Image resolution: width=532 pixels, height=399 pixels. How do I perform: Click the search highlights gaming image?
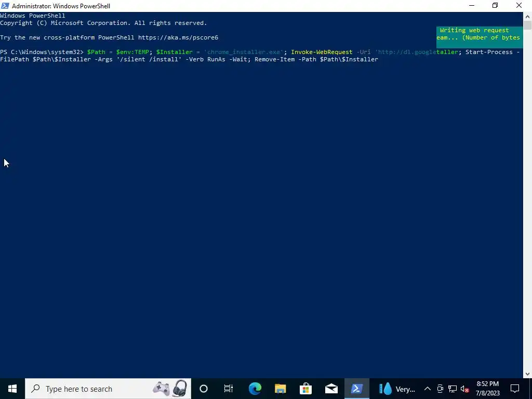point(170,388)
